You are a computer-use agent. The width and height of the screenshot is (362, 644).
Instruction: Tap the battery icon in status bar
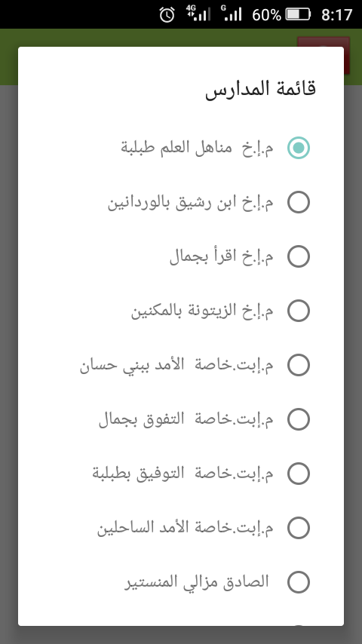tap(299, 14)
